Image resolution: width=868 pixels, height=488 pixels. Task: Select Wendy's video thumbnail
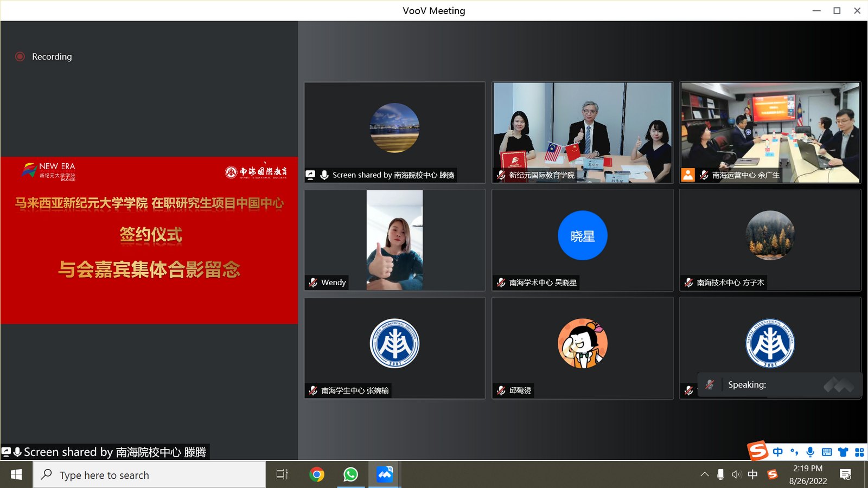tap(394, 240)
